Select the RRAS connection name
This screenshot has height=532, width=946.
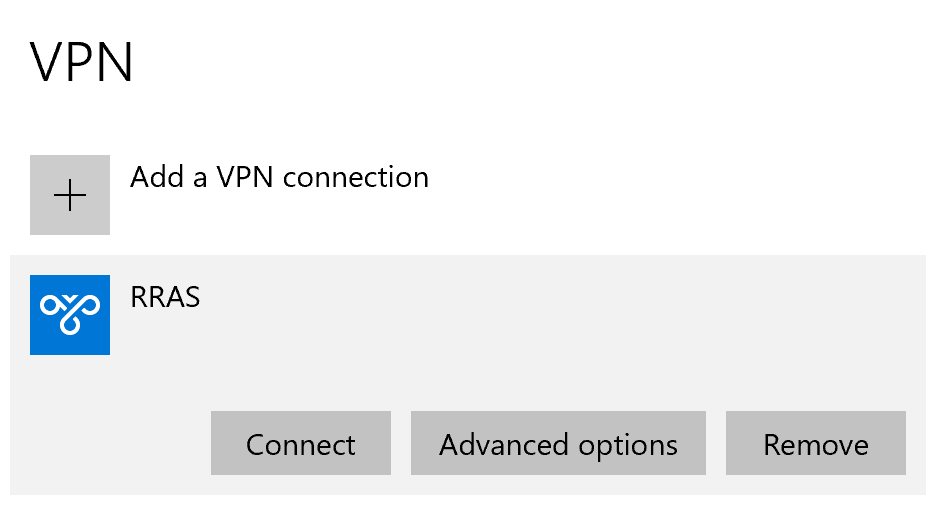[x=165, y=298]
